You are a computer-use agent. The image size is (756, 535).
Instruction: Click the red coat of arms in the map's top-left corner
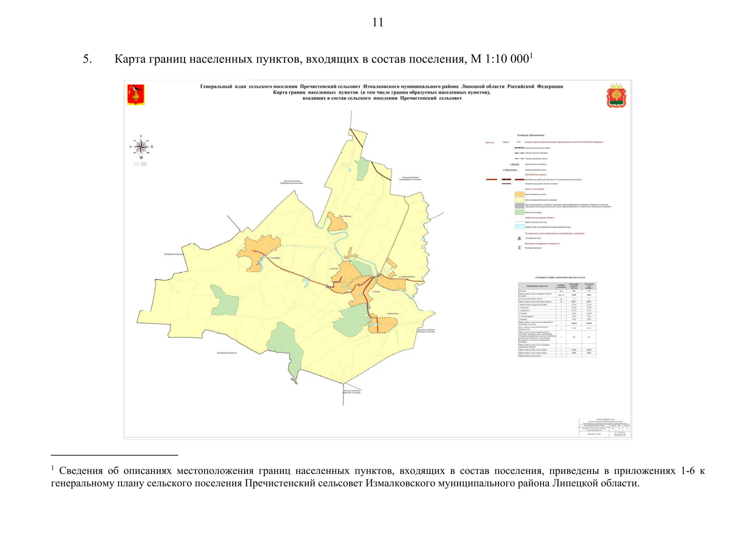click(x=136, y=95)
